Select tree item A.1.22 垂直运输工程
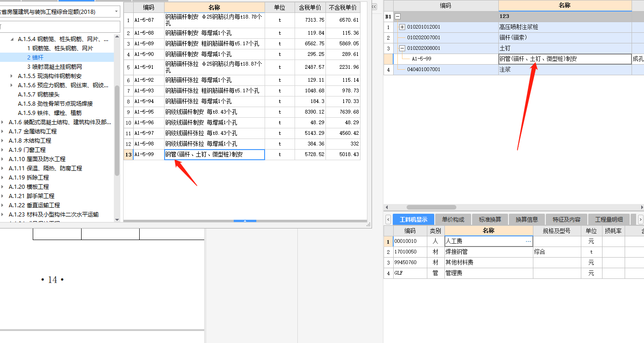644x343 pixels. tap(34, 205)
